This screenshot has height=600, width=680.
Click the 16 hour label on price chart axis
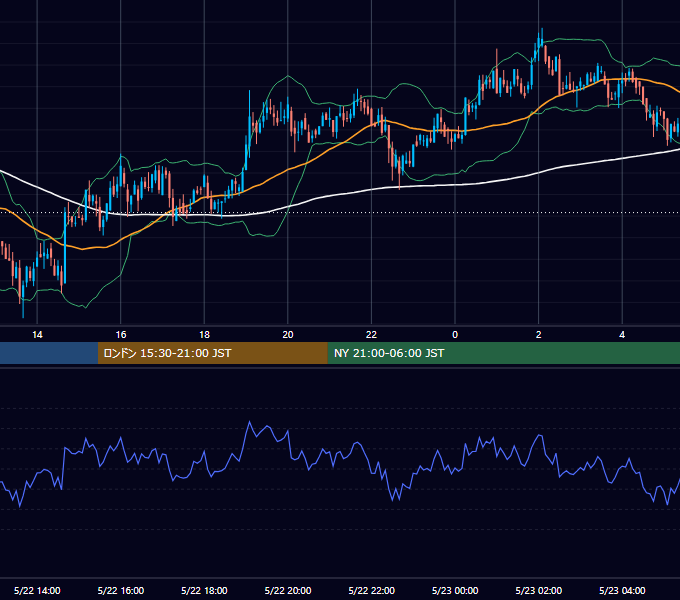coord(121,335)
